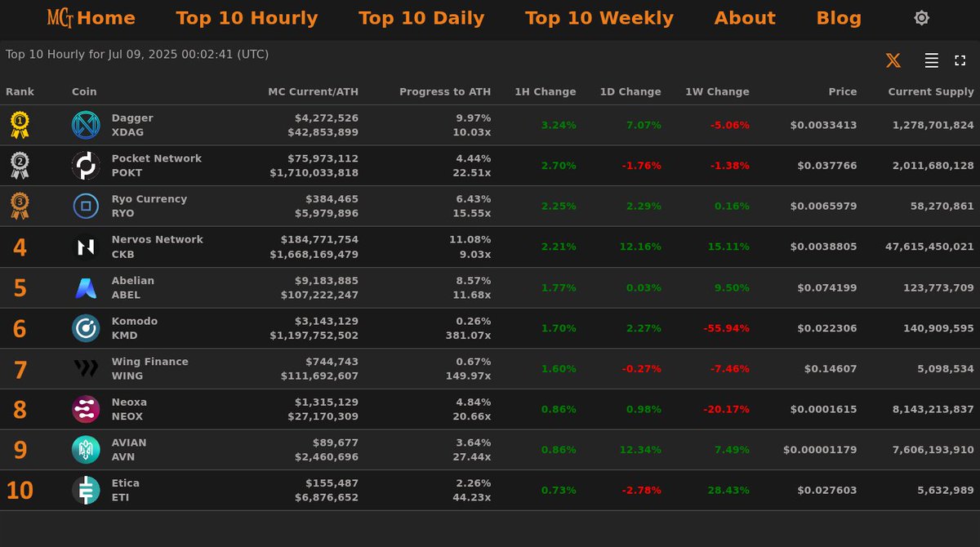Click the gold first-place medal icon
Screen dimensions: 980x547
point(20,125)
